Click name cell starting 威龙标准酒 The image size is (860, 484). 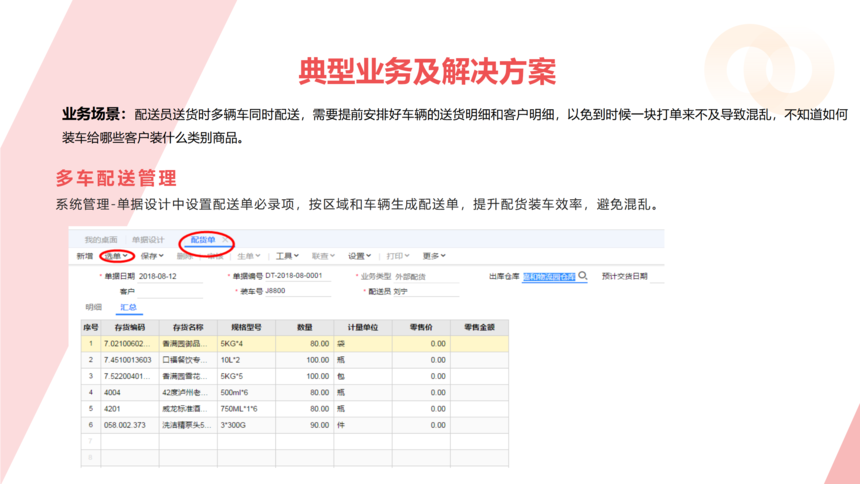tap(188, 409)
